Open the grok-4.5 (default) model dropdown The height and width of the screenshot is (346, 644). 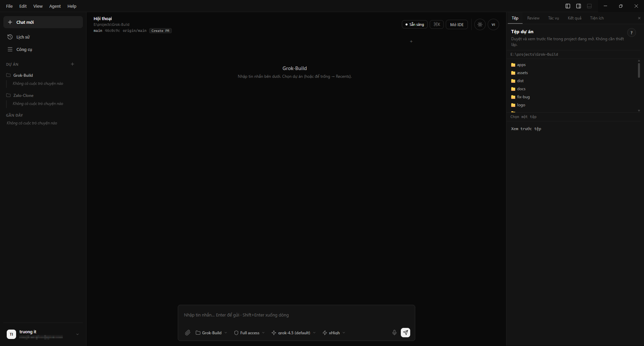point(294,333)
